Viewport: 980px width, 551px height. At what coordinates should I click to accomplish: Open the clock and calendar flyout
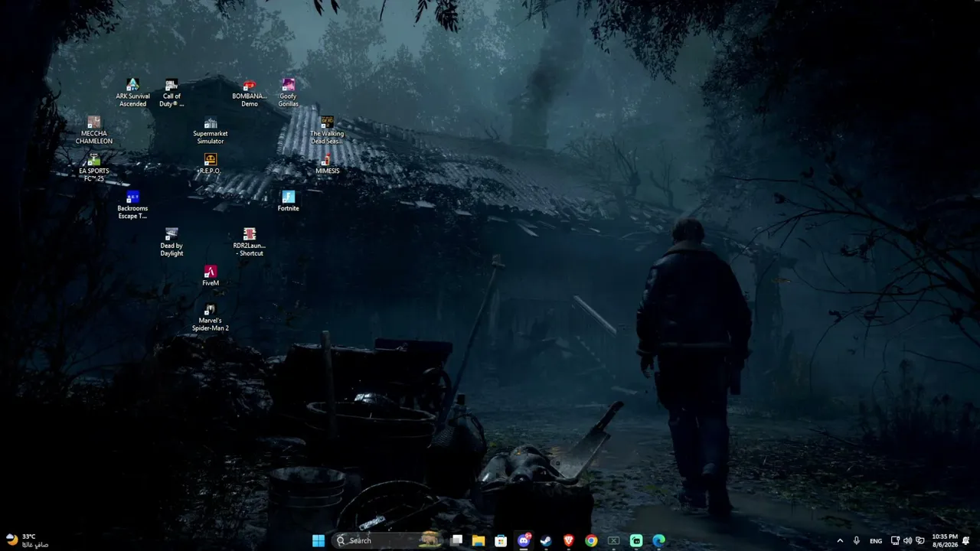coord(945,540)
